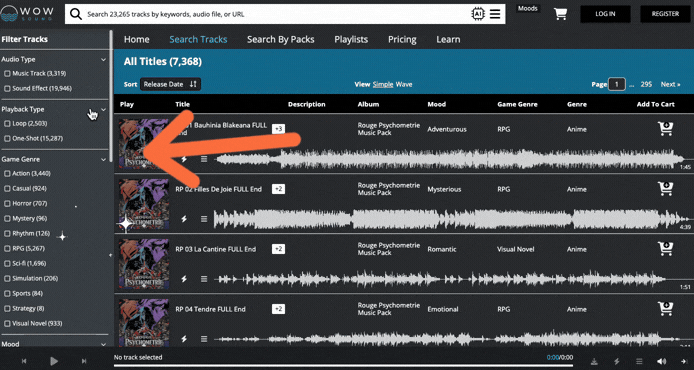The height and width of the screenshot is (370, 694).
Task: Seek within RP 03 La Cantine waveform
Action: 451,279
